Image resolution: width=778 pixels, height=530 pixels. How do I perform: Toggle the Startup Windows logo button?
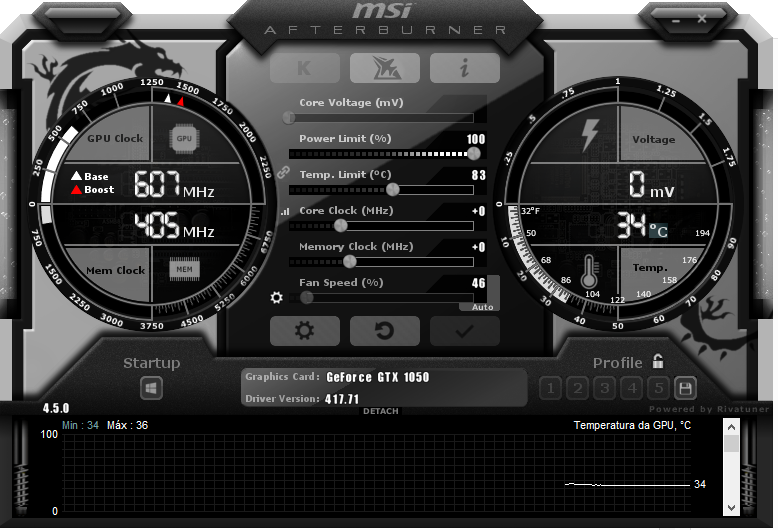coord(151,388)
